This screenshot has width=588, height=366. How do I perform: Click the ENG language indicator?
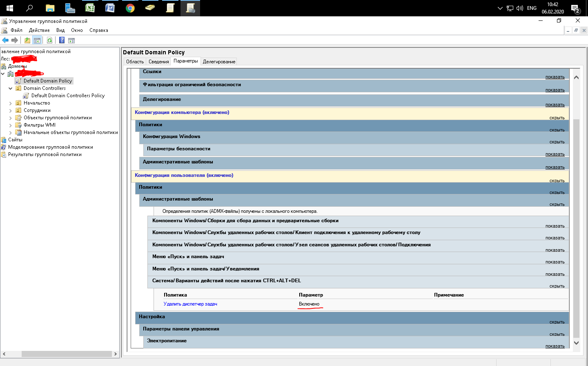[532, 8]
